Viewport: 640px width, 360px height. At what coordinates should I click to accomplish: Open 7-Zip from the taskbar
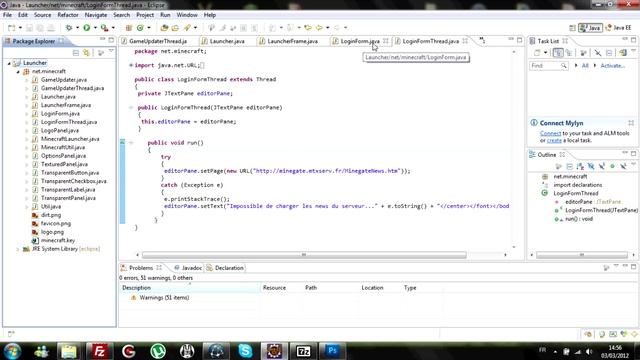pyautogui.click(x=303, y=351)
